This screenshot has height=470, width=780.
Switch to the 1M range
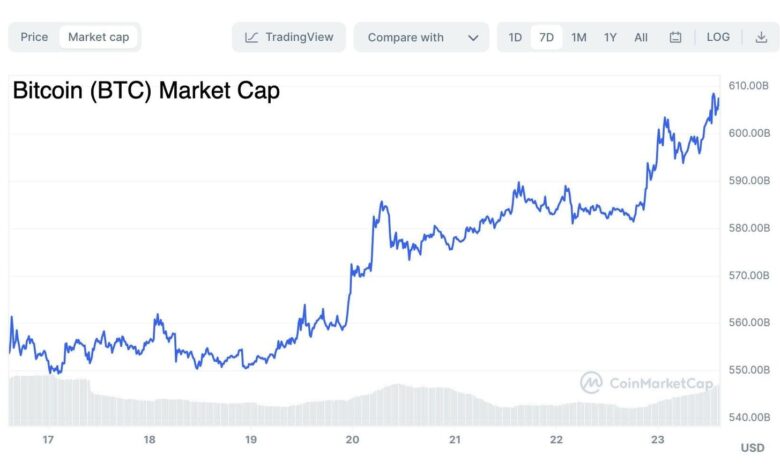578,37
